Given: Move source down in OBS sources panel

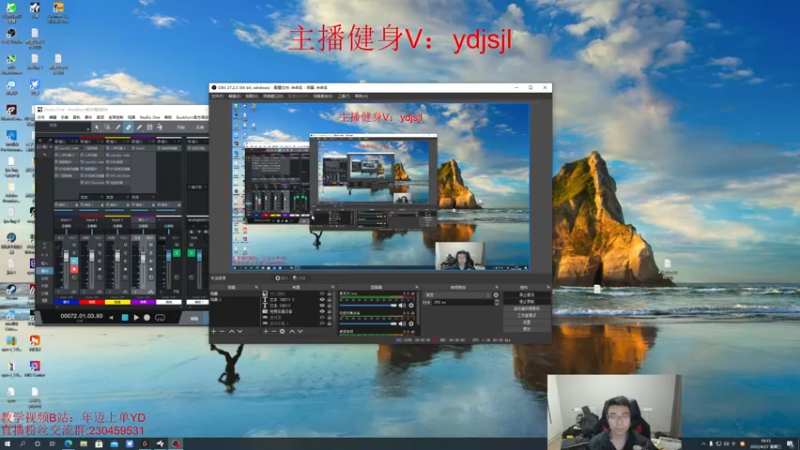Looking at the screenshot, I should (x=300, y=331).
